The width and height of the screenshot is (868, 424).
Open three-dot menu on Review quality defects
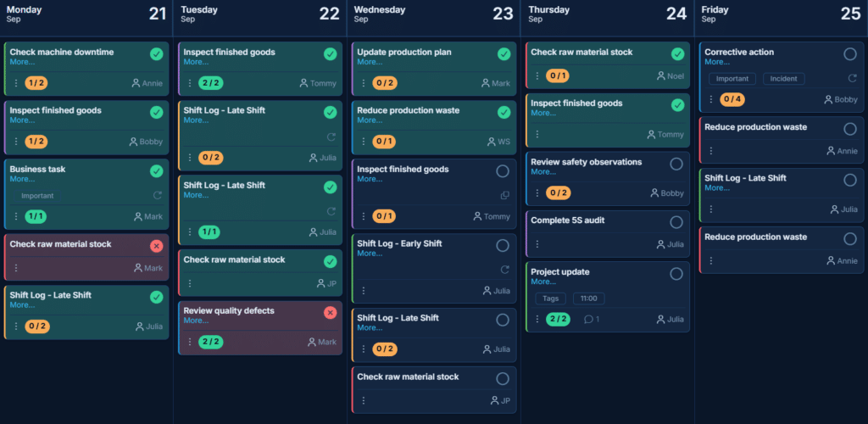point(190,342)
